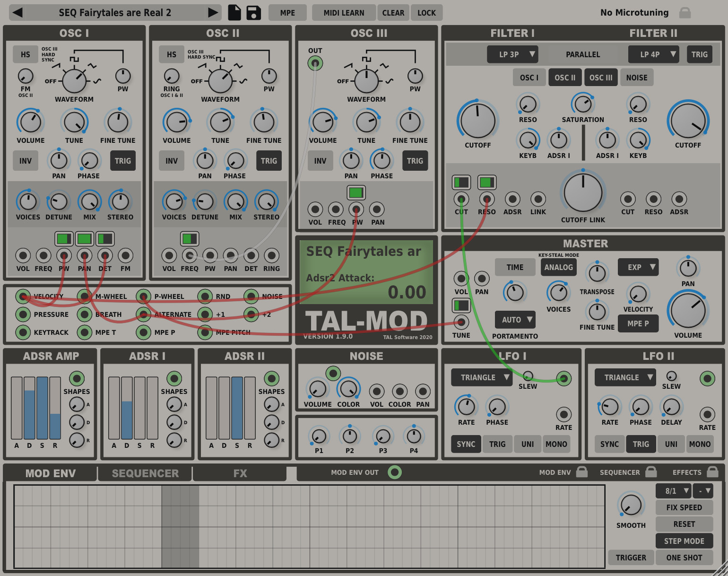The image size is (728, 576).
Task: Click the OSC III OUT jack
Action: pos(314,62)
